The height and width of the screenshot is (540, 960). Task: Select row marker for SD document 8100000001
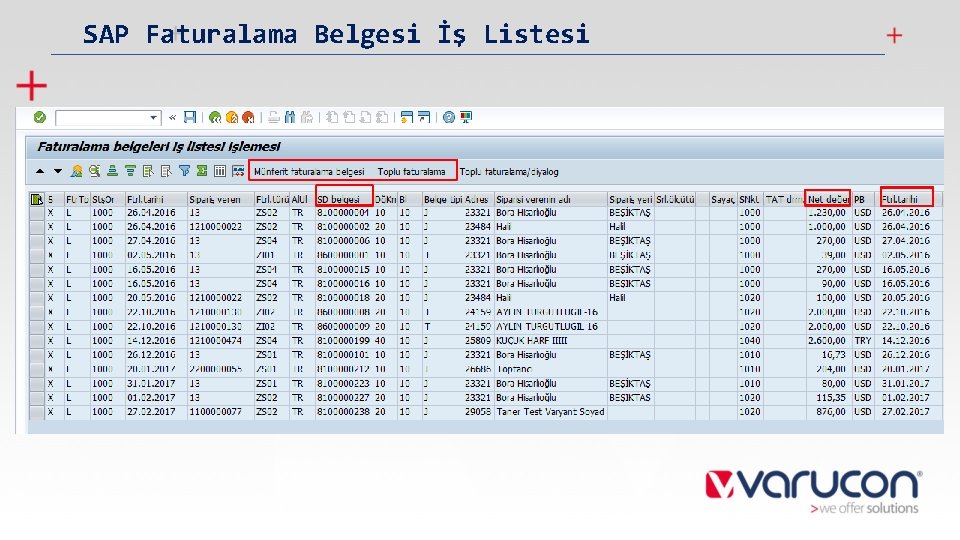point(37,212)
